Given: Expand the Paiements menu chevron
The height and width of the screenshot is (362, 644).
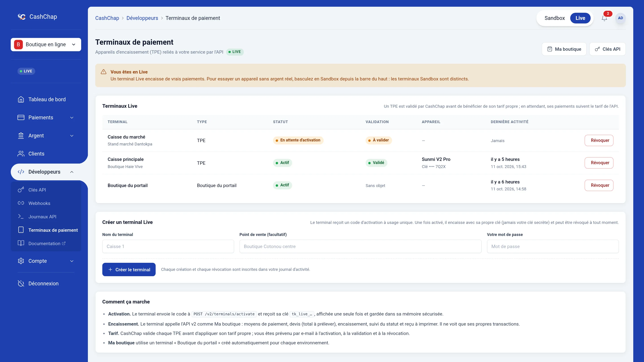Looking at the screenshot, I should click(72, 118).
